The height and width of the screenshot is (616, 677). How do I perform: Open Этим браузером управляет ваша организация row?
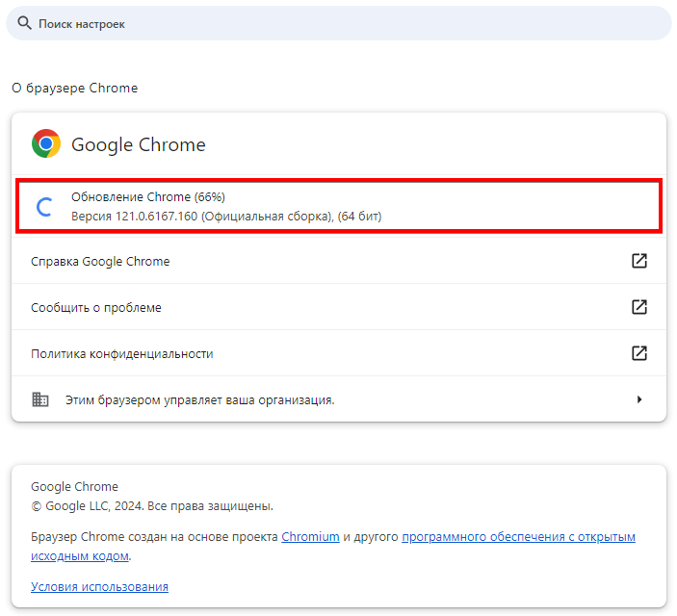click(339, 399)
